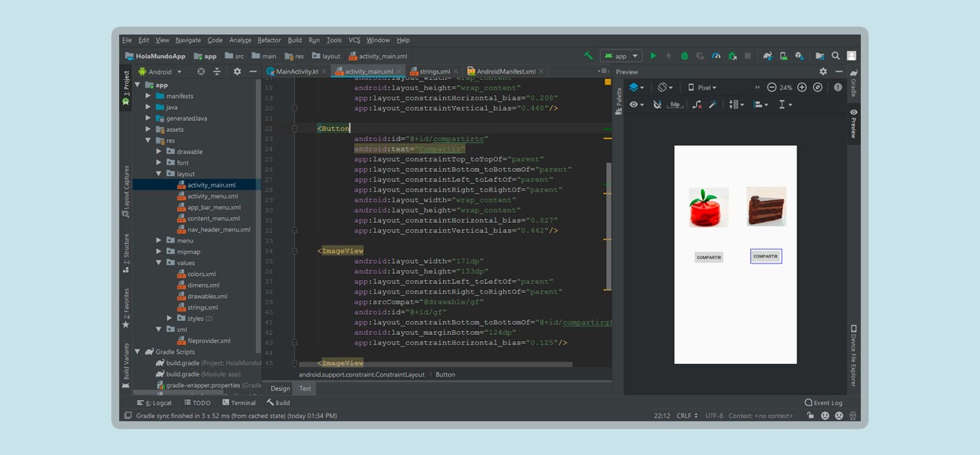Viewport: 980px width, 455px height.
Task: Open the Align dropdown in preview toolbar
Action: coord(760,104)
